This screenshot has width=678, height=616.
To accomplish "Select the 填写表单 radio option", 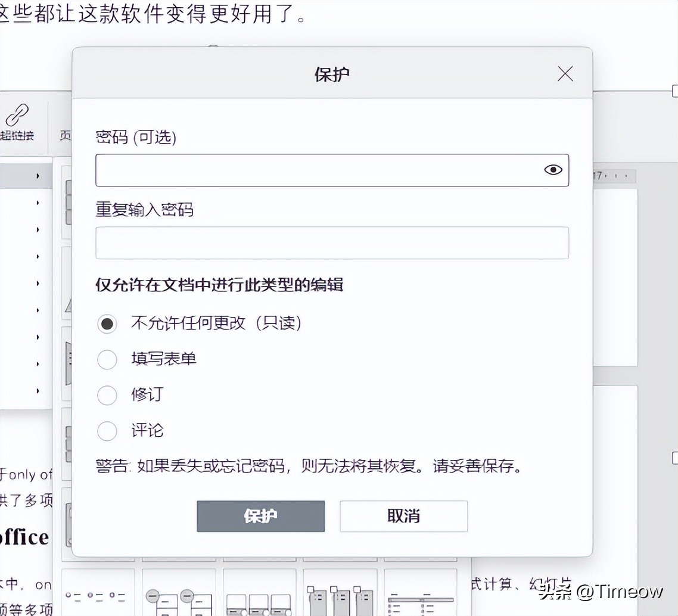I will [107, 360].
